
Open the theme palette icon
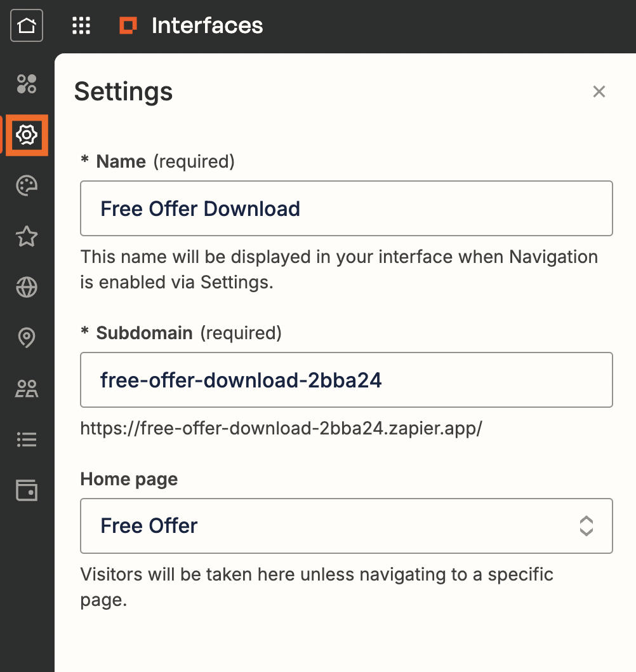point(27,185)
